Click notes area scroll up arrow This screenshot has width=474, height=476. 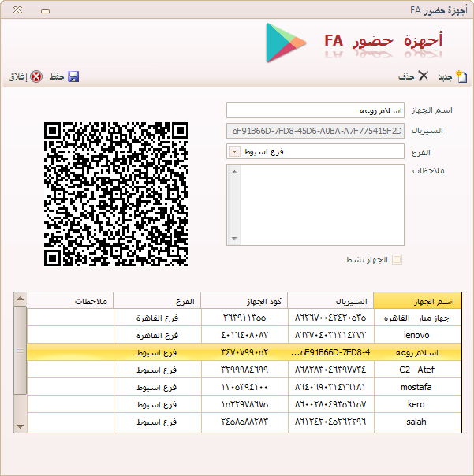(234, 172)
